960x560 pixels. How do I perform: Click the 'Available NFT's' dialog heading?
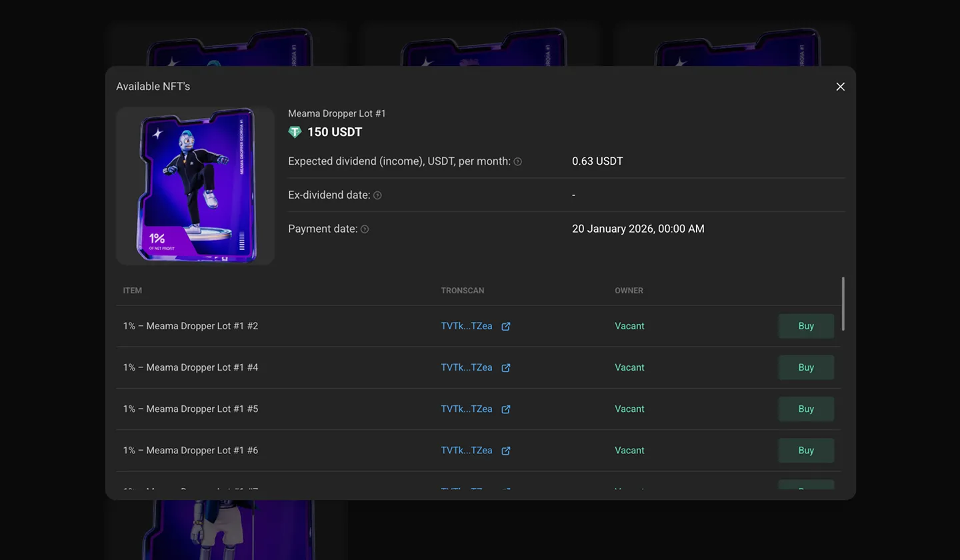[x=153, y=87]
